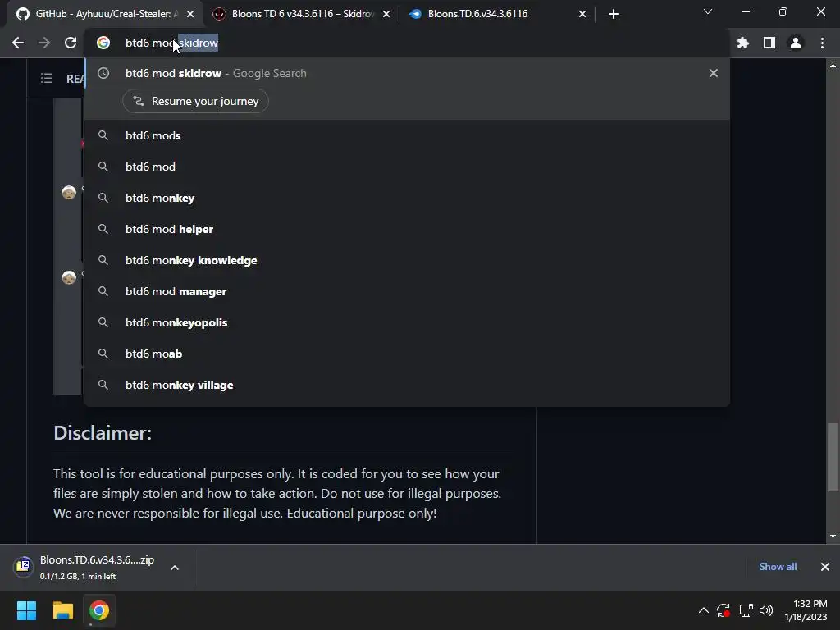Viewport: 840px width, 630px height.
Task: Close the GitHub Creal-Stealer tab
Action: click(x=190, y=14)
